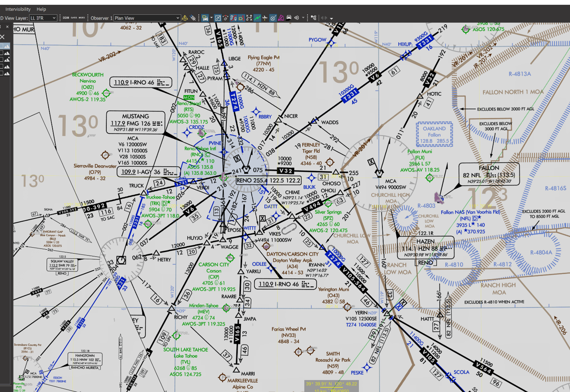
Task: Click the network diagram icon on toolbar
Action: click(314, 18)
